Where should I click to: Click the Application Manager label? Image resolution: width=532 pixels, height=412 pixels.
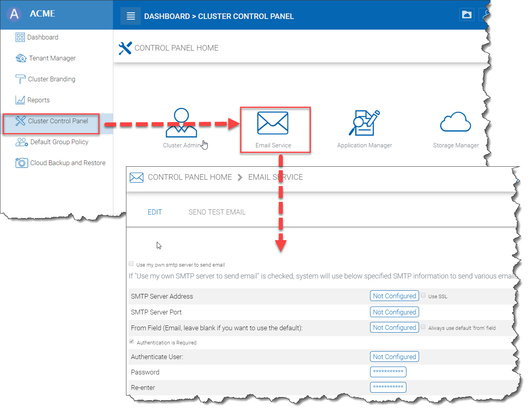click(x=365, y=145)
